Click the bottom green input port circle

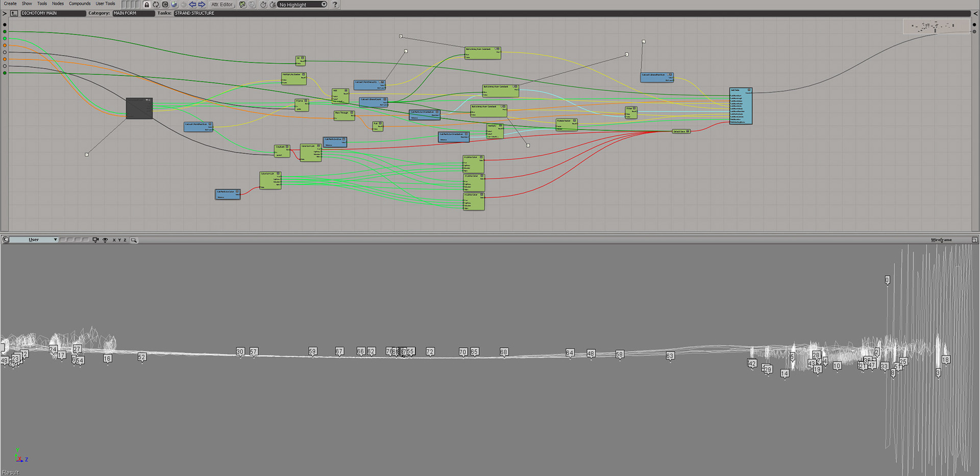click(x=5, y=73)
